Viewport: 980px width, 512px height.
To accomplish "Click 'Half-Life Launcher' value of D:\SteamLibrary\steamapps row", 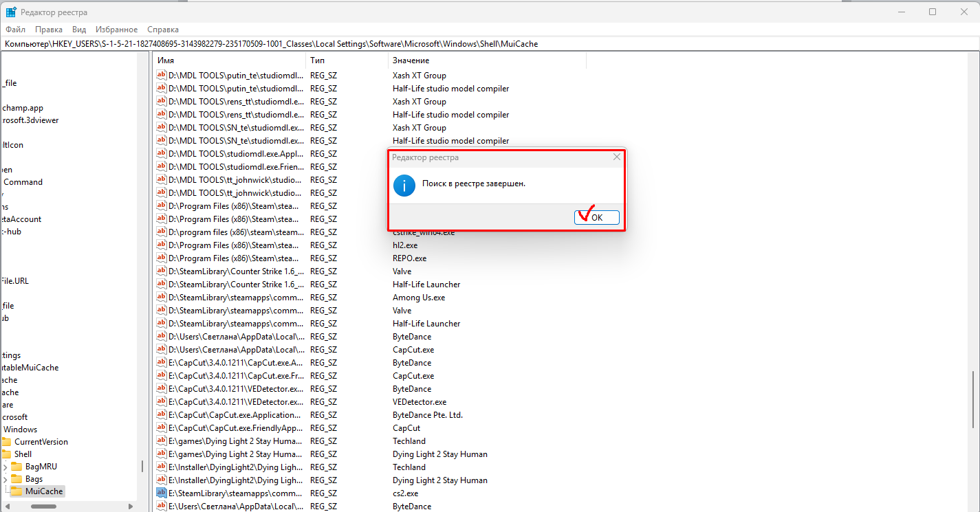I will (x=426, y=324).
